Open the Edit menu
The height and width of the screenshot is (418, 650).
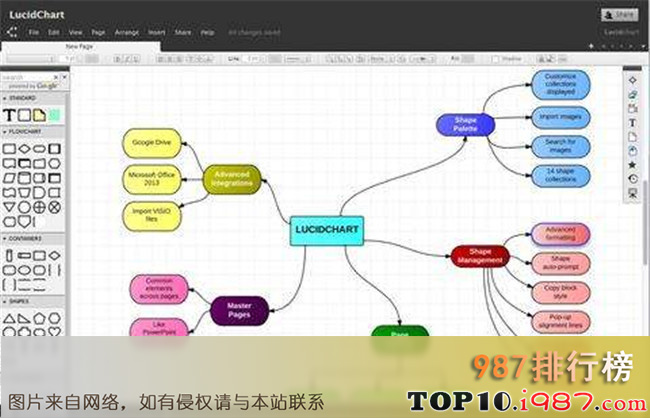pyautogui.click(x=53, y=32)
